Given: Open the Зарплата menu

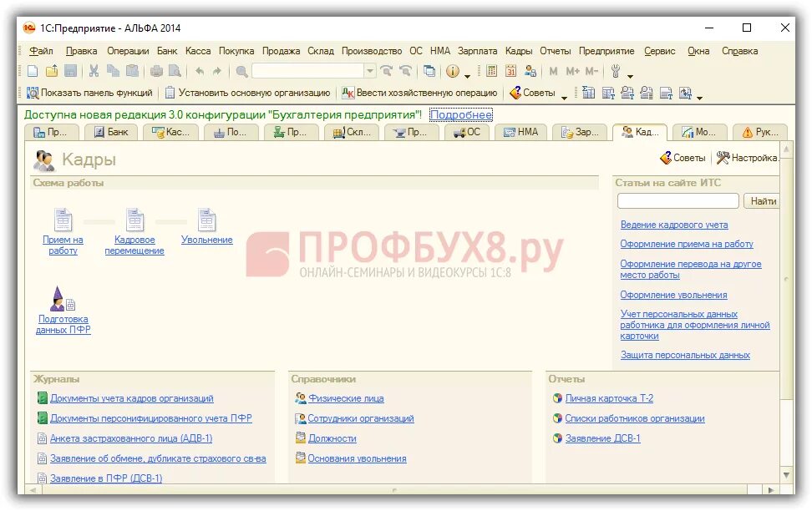Looking at the screenshot, I should click(478, 51).
